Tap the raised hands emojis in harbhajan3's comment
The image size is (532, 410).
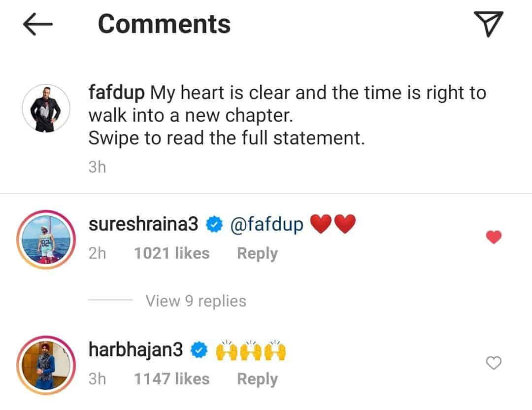coord(251,350)
